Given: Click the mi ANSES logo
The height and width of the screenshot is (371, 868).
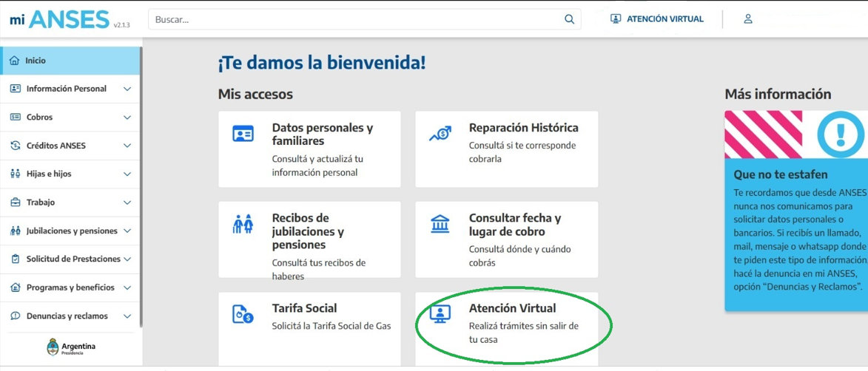Looking at the screenshot, I should tap(59, 19).
